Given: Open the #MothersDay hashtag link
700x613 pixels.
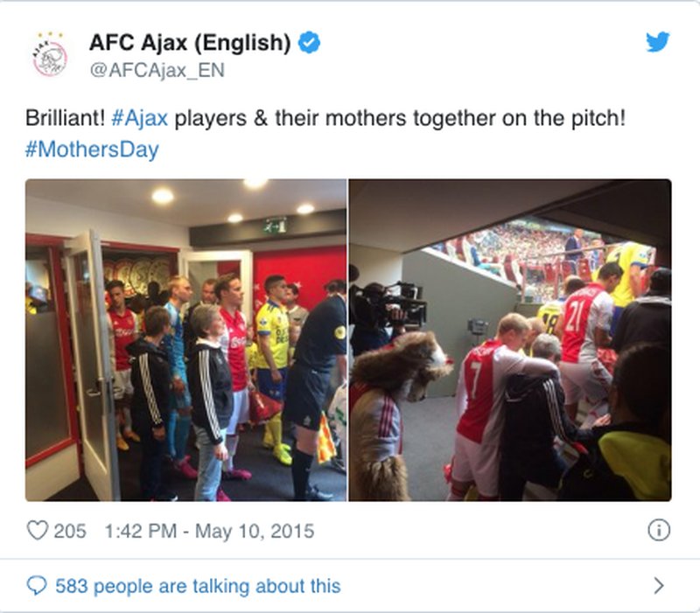Looking at the screenshot, I should pos(92,150).
